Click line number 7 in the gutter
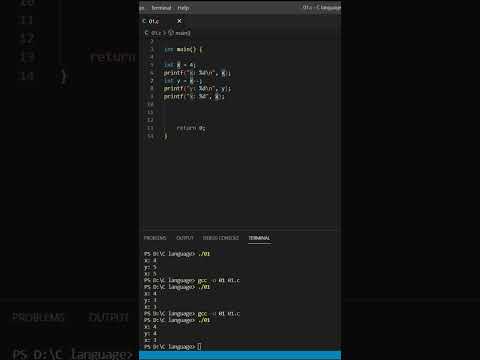480x360 pixels. tap(152, 81)
